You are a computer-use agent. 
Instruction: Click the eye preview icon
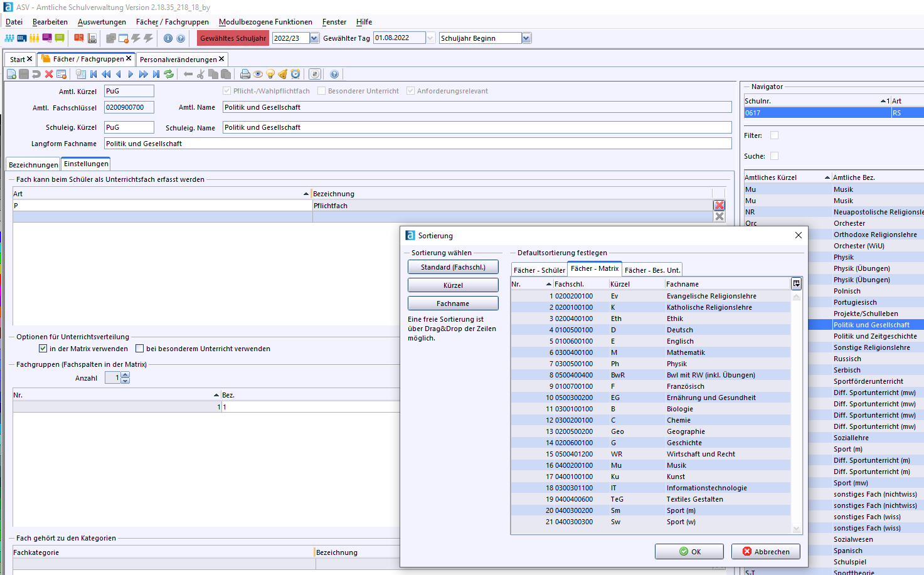(258, 74)
